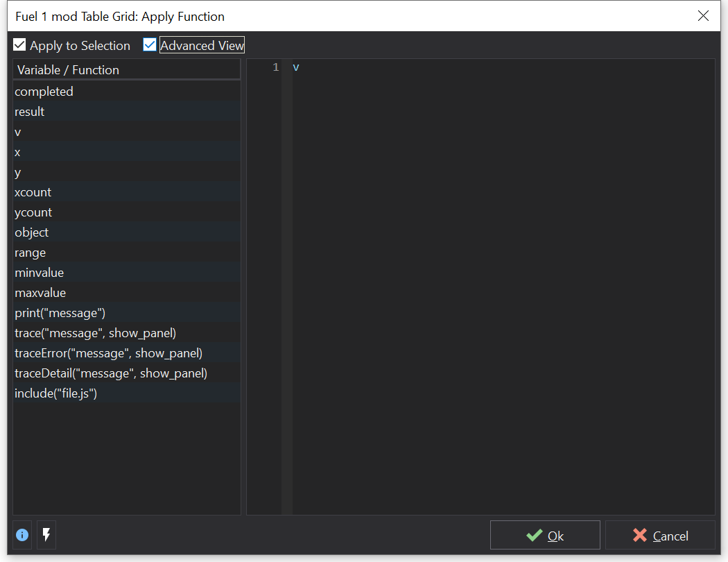Viewport: 728px width, 562px height.
Task: Click the Variable / Function column header
Action: [127, 70]
